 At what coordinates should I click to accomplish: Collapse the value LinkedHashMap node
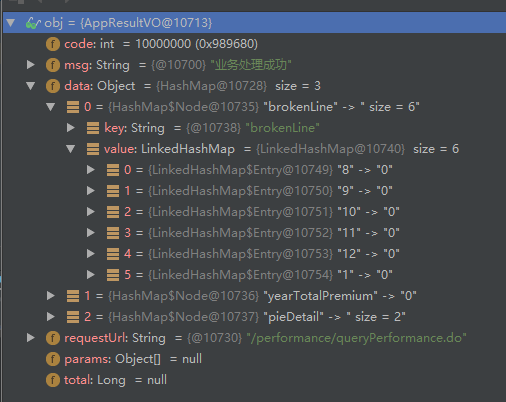71,149
